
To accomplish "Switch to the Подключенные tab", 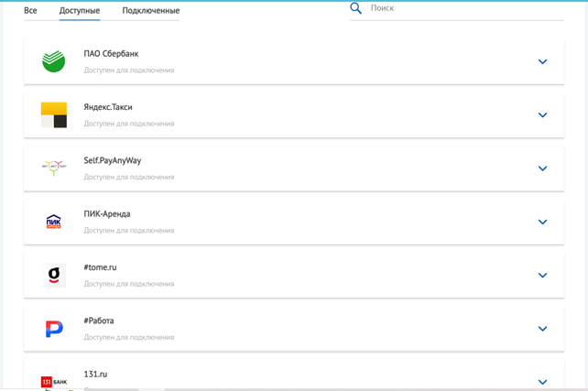I will tap(150, 10).
